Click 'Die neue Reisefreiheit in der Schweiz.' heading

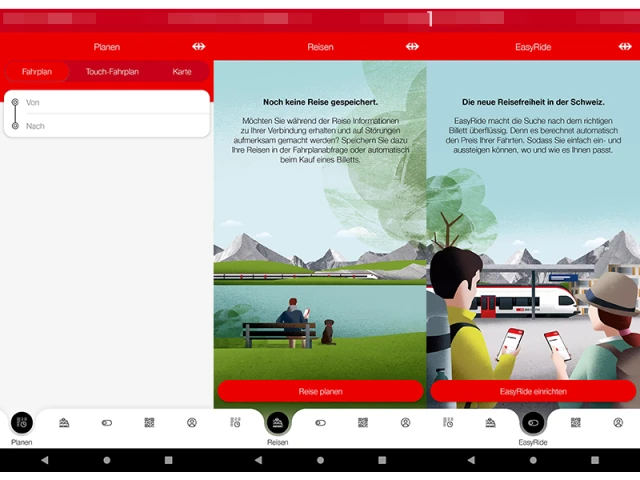(x=533, y=102)
